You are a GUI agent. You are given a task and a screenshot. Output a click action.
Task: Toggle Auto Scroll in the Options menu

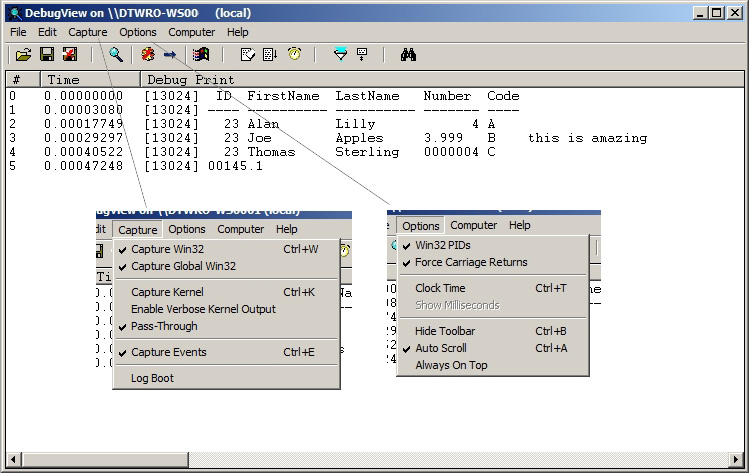tap(492, 348)
